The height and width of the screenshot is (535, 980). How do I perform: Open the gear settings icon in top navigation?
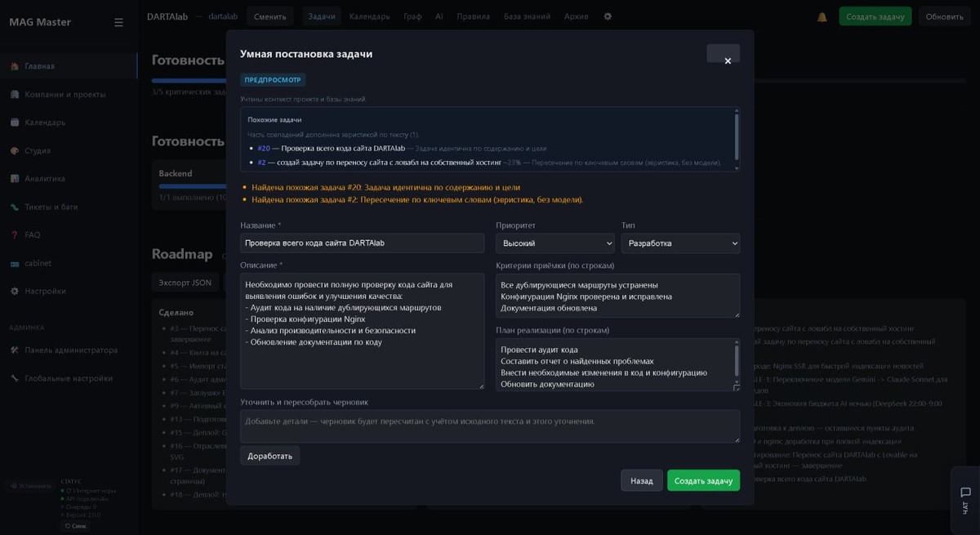coord(608,16)
